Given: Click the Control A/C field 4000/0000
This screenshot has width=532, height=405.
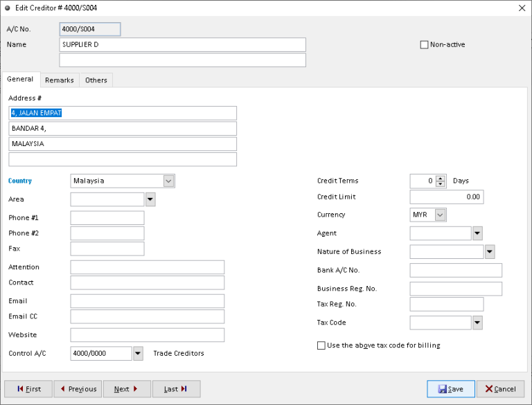Looking at the screenshot, I should [101, 354].
